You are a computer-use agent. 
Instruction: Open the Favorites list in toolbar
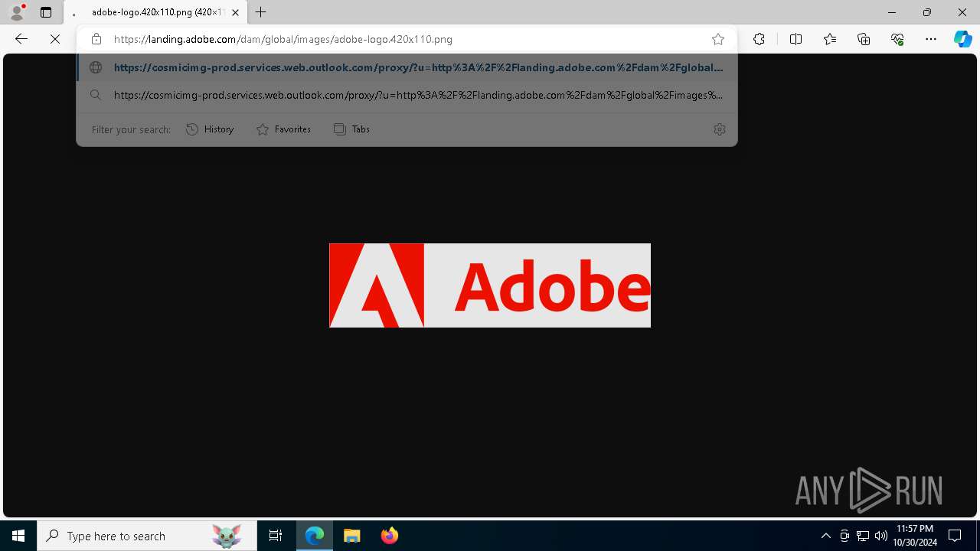coord(830,39)
